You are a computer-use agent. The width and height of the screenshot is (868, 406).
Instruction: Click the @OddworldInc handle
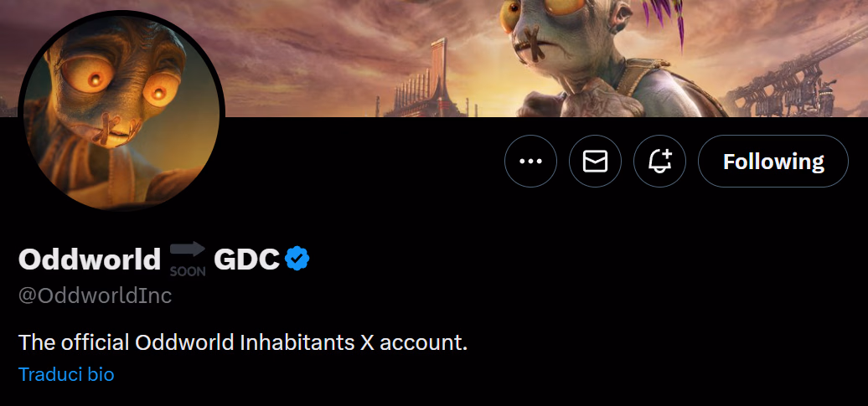point(95,296)
